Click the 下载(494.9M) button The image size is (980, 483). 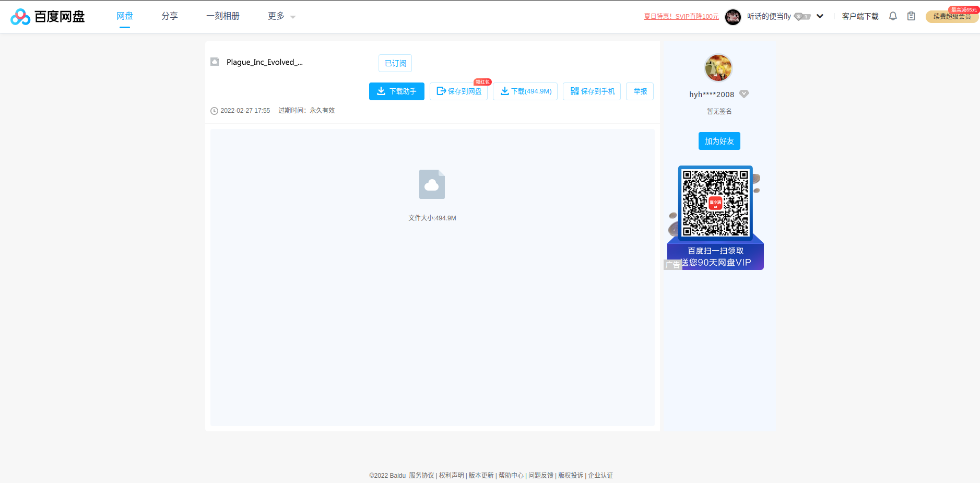pyautogui.click(x=526, y=91)
